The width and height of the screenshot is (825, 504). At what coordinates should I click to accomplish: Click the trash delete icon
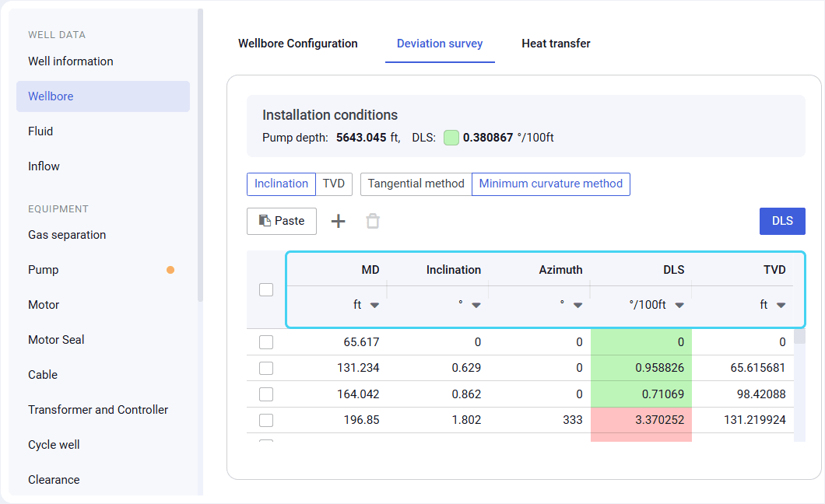pos(373,222)
